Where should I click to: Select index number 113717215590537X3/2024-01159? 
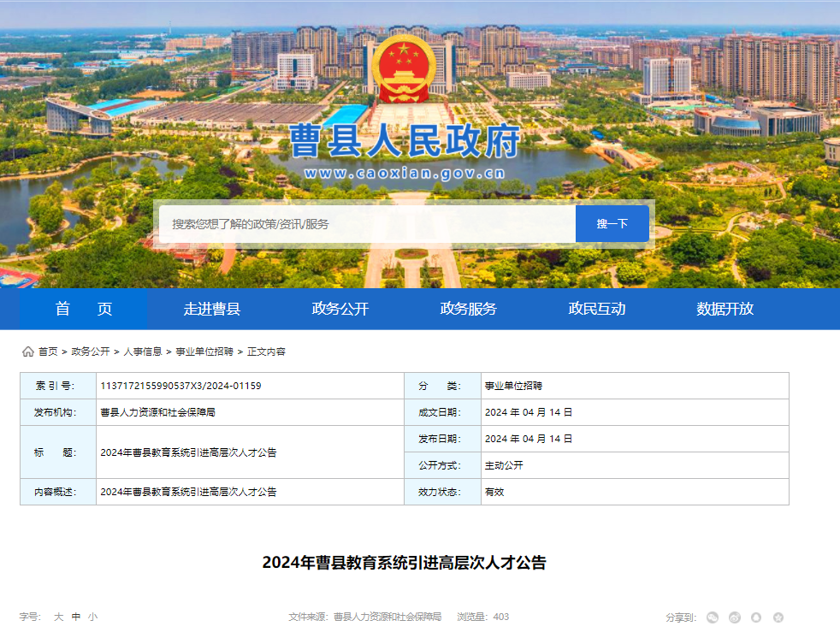click(180, 386)
